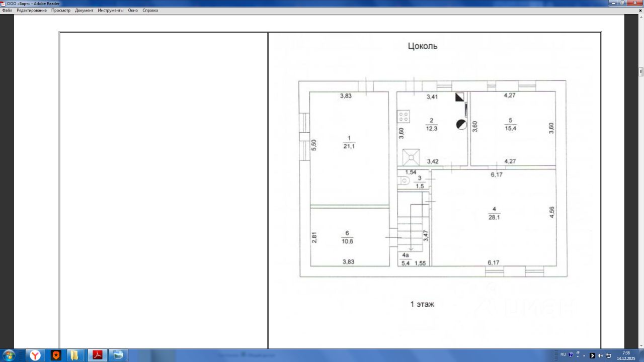The image size is (644, 362).
Task: Switch to Adobe Reader taskbar icon
Action: pyautogui.click(x=97, y=355)
